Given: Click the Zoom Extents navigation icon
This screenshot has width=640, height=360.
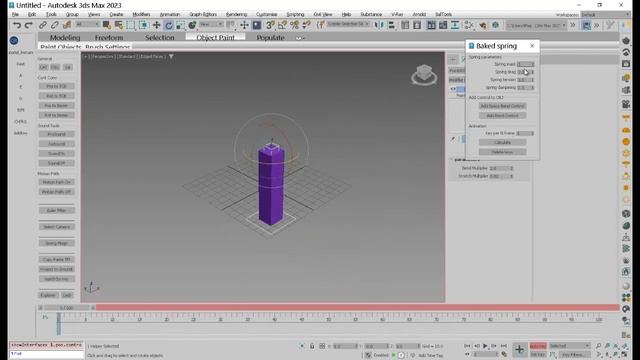Looking at the screenshot, I should tap(616, 346).
